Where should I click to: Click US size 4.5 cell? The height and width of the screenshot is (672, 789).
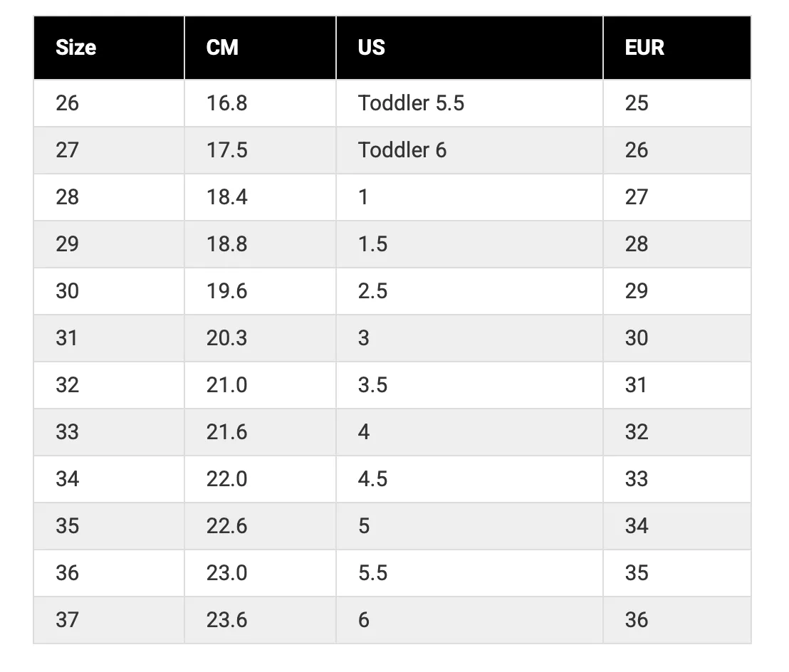pyautogui.click(x=469, y=479)
